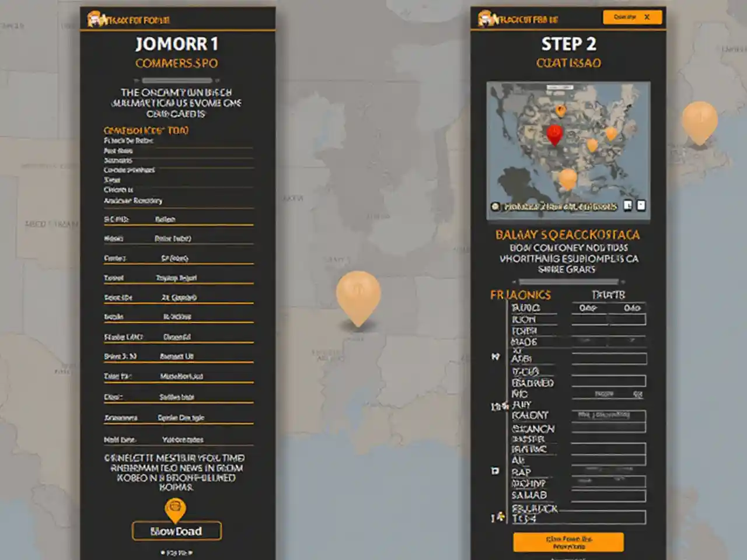Click the largest orange pin at bottom of Step 2 map
The height and width of the screenshot is (560, 747).
point(567,178)
